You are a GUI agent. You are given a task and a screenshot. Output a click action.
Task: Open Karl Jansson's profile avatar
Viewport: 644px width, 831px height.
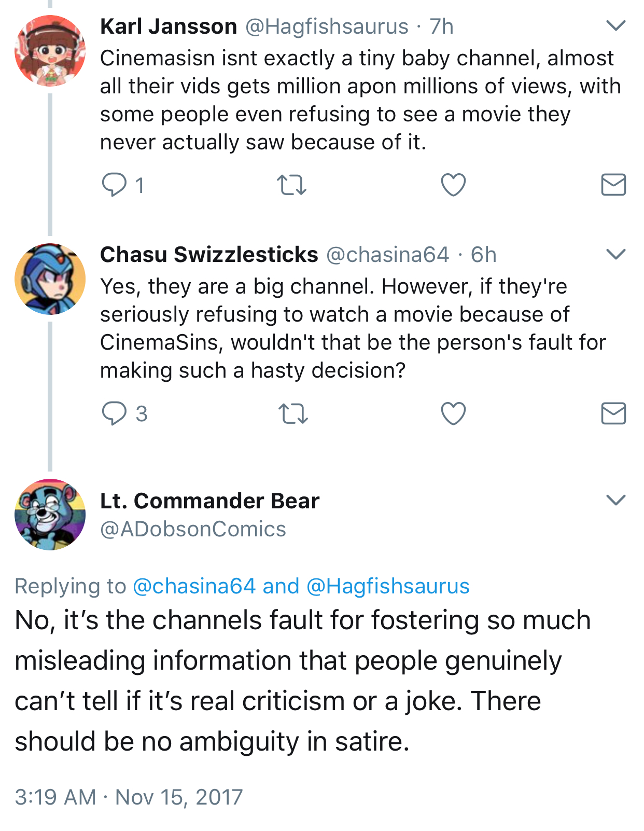point(50,50)
